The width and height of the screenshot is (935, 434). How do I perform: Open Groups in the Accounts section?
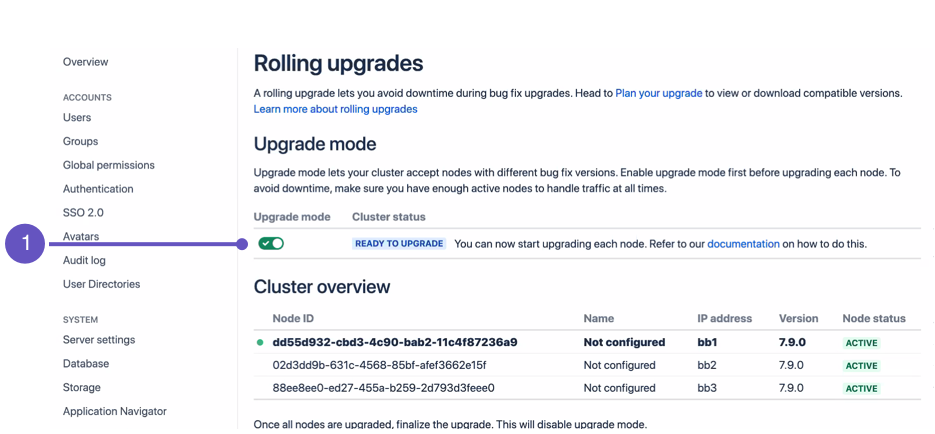[x=80, y=142]
